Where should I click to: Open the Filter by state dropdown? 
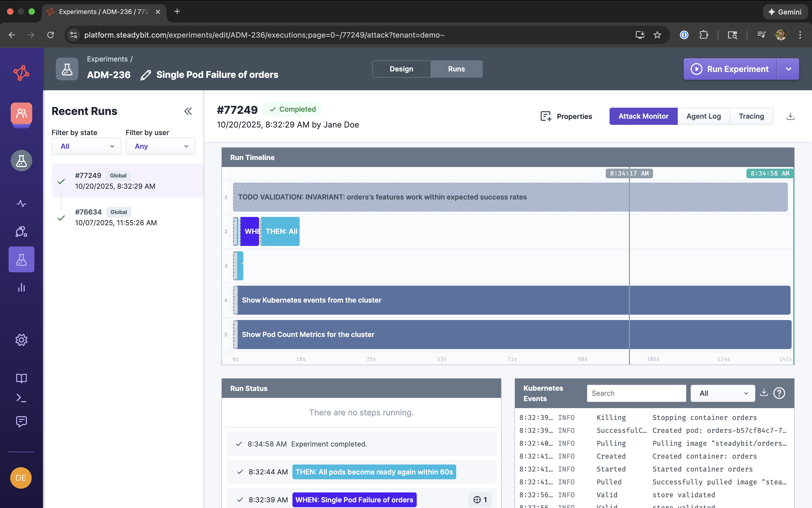coord(86,147)
